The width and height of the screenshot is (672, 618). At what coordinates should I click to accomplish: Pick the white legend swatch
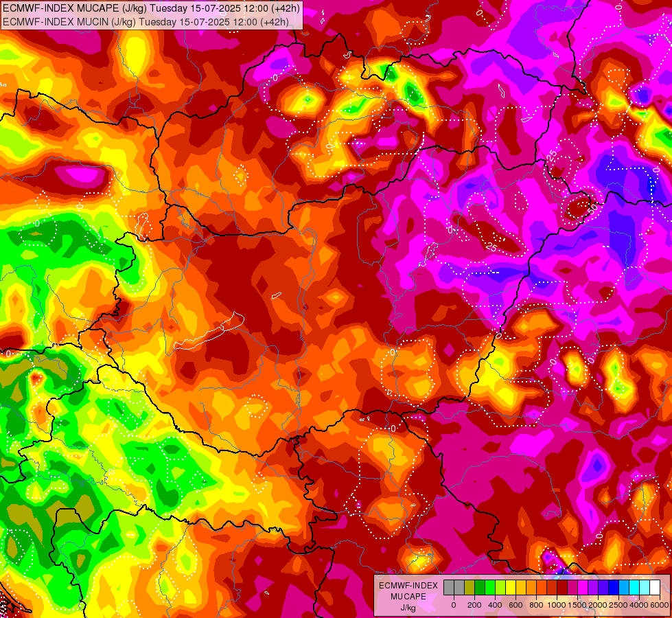(x=655, y=587)
